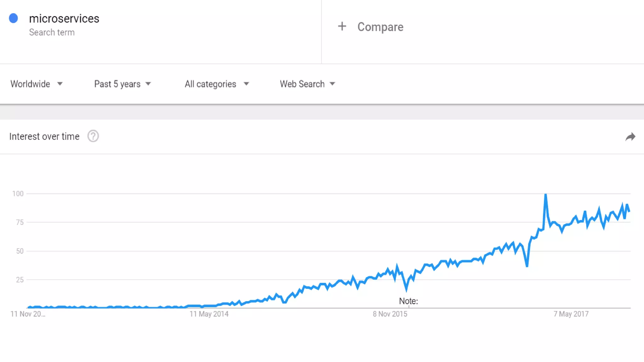Image resolution: width=644 pixels, height=362 pixels.
Task: Click the arrow next to All categories
Action: 246,84
